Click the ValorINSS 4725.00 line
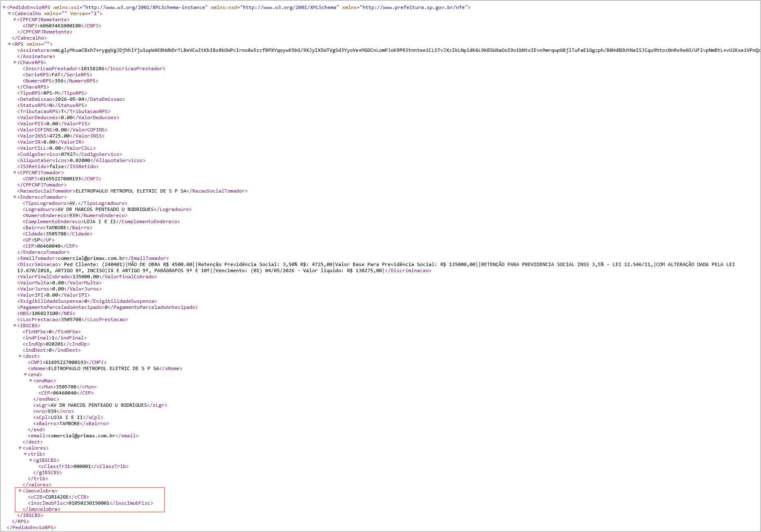This screenshot has width=761, height=532. coord(61,136)
